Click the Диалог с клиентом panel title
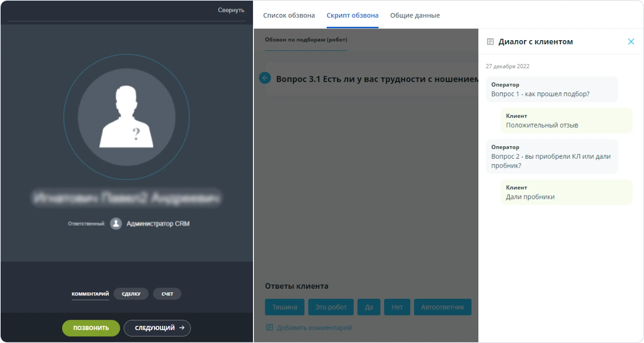This screenshot has width=644, height=343. [535, 41]
